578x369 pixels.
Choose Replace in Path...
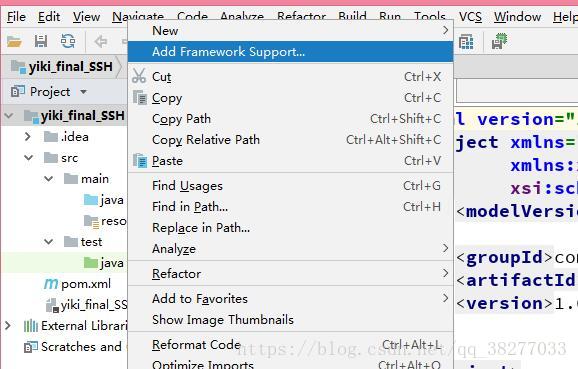click(290, 228)
